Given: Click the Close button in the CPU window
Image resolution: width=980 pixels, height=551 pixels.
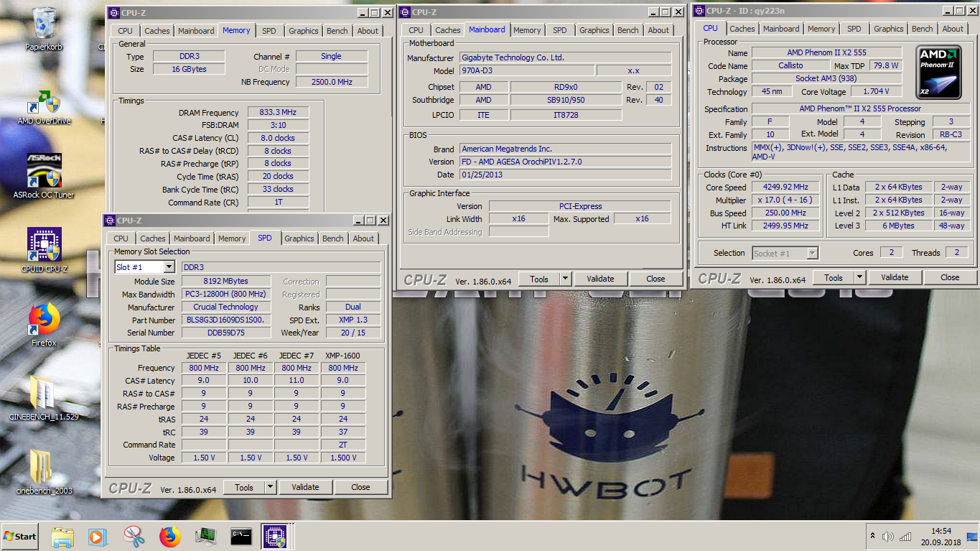Looking at the screenshot, I should [x=950, y=277].
